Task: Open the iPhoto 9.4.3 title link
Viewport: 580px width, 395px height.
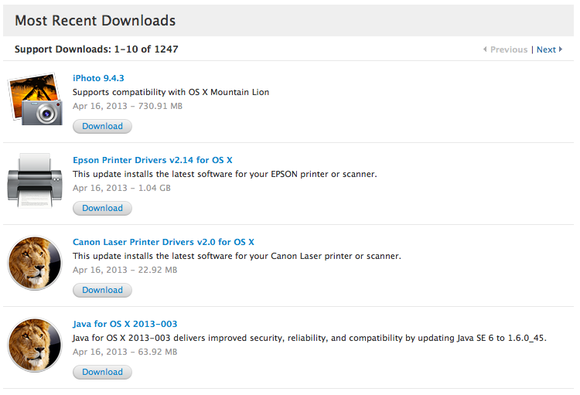Action: (x=98, y=78)
